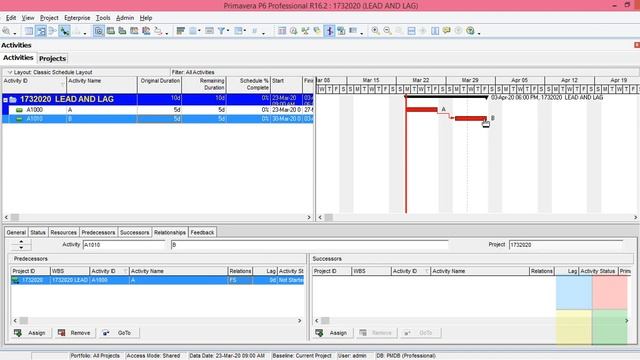Select the red Gantt bar for activity B

click(471, 118)
